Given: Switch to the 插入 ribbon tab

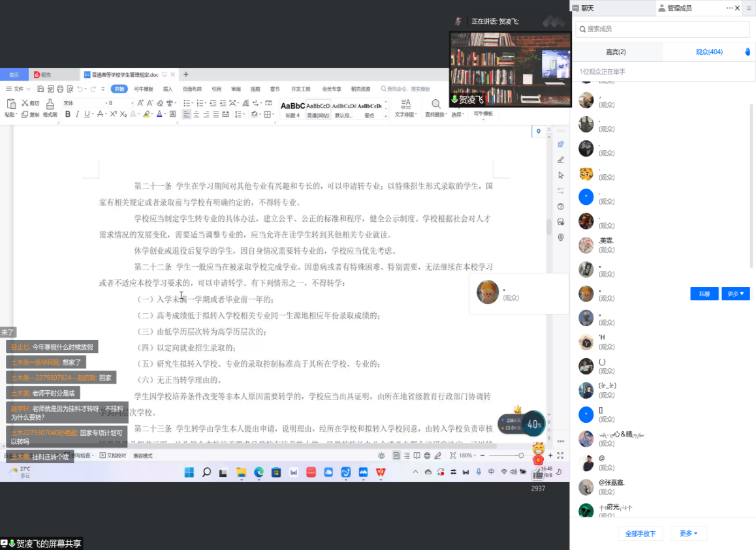Looking at the screenshot, I should 168,89.
